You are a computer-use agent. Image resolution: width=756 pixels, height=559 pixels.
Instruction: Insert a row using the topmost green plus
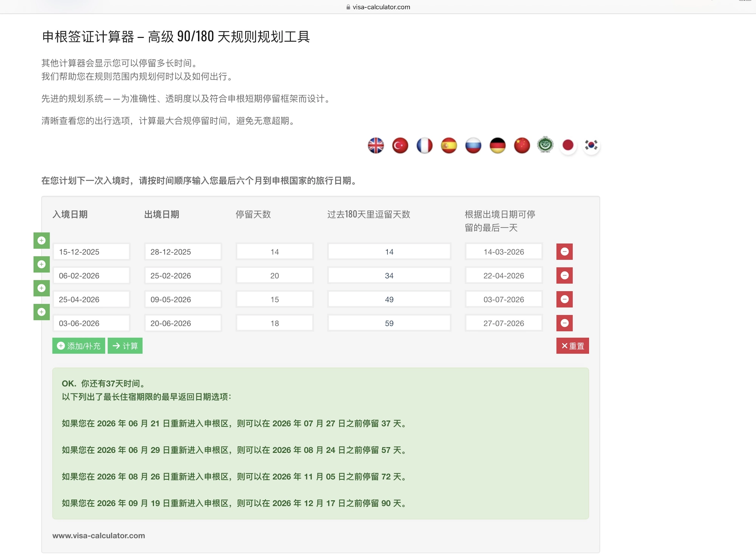(42, 241)
